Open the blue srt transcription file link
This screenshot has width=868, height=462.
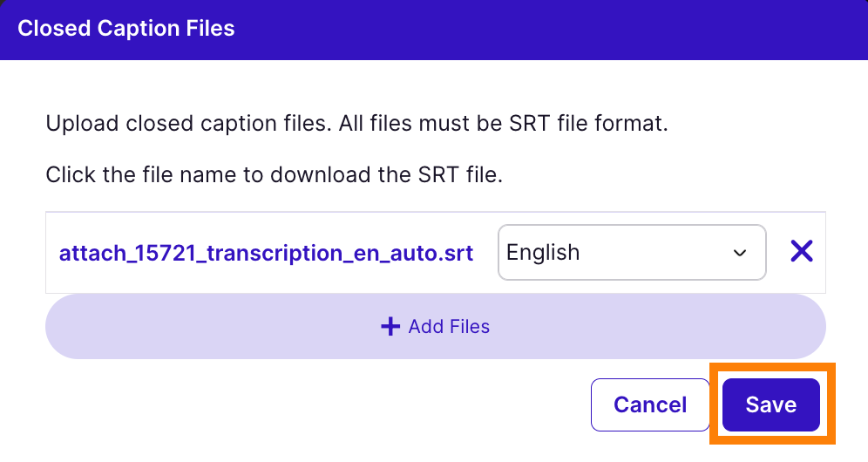pos(266,253)
